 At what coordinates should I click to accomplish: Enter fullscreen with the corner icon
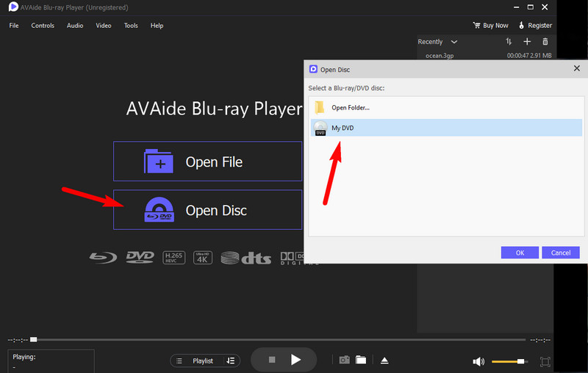545,361
